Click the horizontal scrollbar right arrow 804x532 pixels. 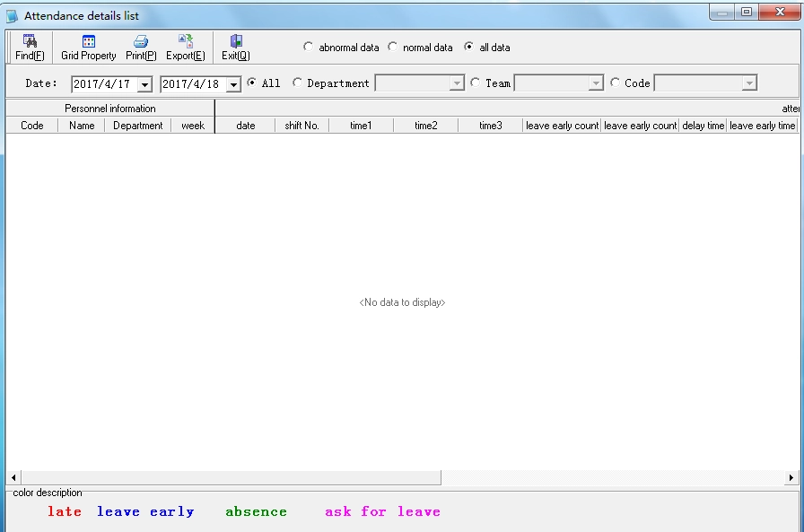coord(791,477)
